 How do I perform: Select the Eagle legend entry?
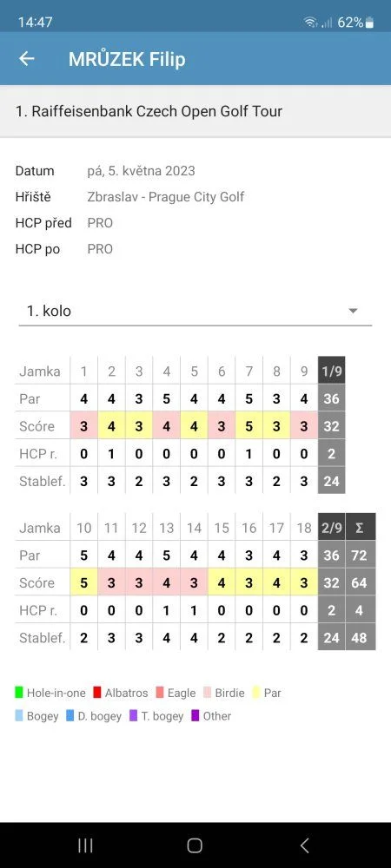[176, 693]
